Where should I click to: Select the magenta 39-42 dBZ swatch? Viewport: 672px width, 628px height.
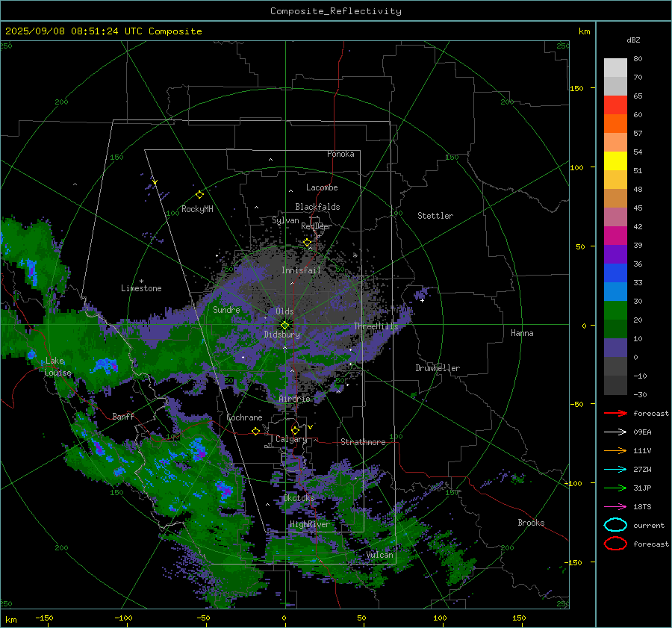pyautogui.click(x=615, y=236)
